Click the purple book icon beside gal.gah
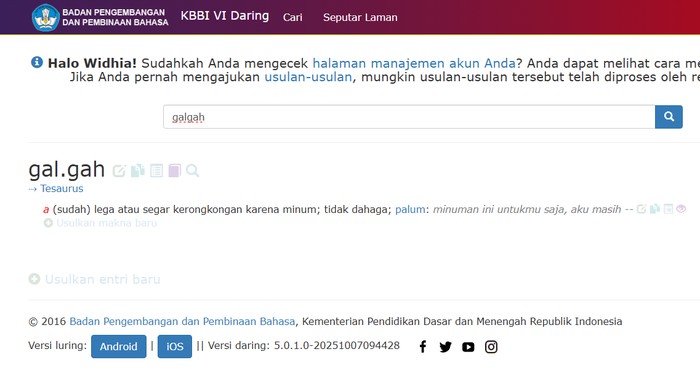 175,171
